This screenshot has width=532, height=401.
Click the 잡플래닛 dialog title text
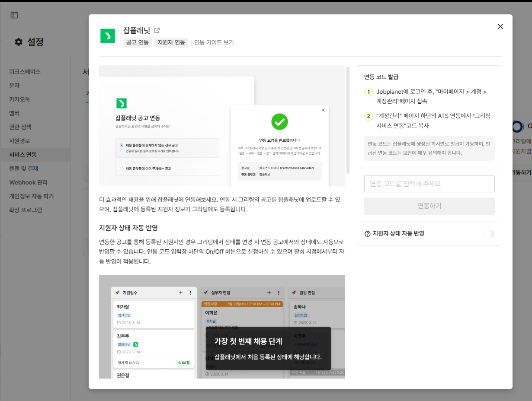(137, 30)
